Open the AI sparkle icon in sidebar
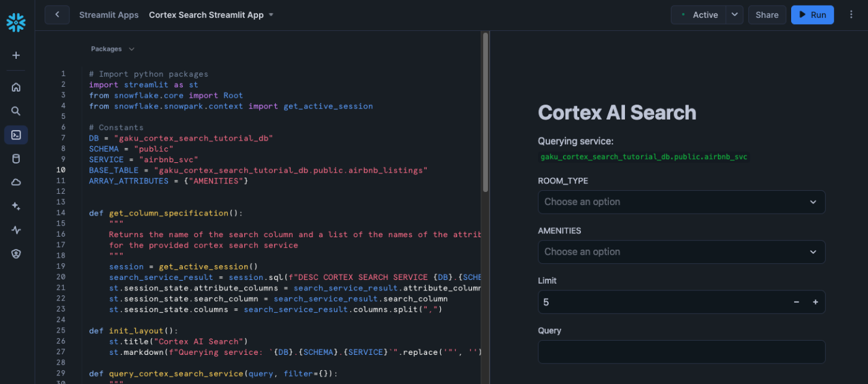 click(x=16, y=206)
